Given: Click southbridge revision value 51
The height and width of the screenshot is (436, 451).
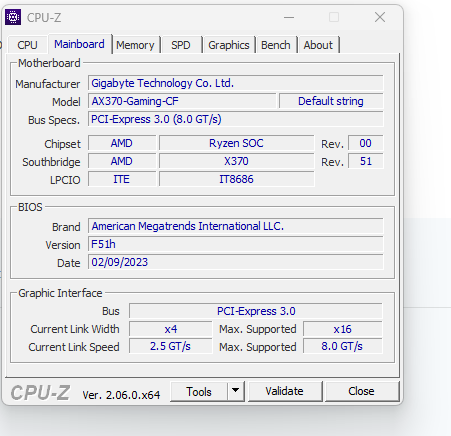Looking at the screenshot, I should (x=366, y=161).
